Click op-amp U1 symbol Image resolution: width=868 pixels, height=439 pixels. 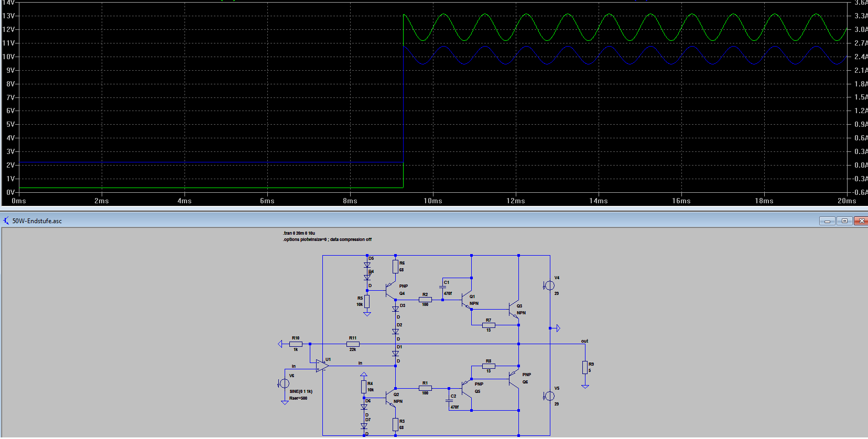[322, 366]
